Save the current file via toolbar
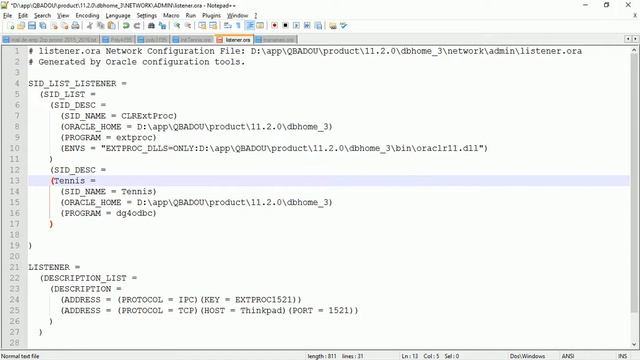Image resolution: width=640 pixels, height=360 pixels. pos(32,26)
